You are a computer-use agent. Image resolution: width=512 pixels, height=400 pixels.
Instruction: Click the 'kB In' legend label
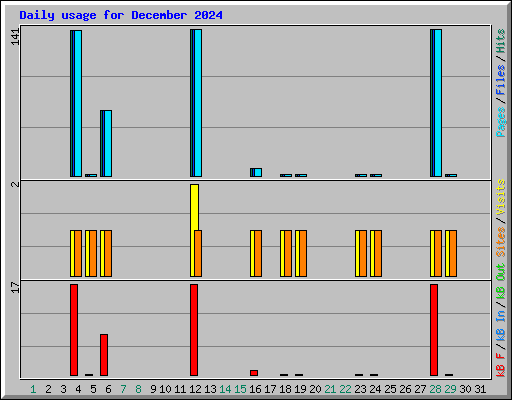(501, 326)
